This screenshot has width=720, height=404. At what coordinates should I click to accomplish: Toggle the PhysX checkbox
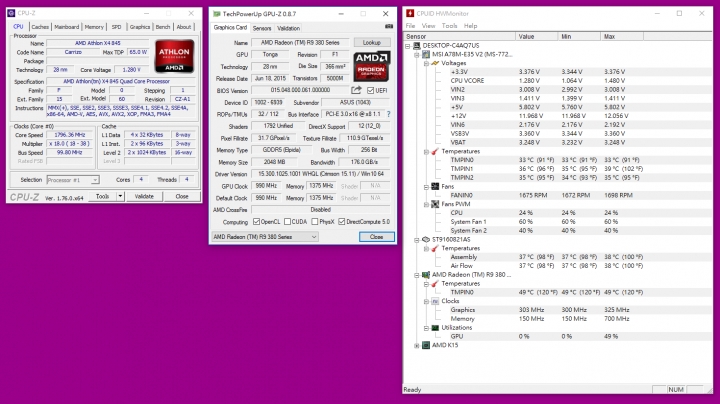pos(315,222)
